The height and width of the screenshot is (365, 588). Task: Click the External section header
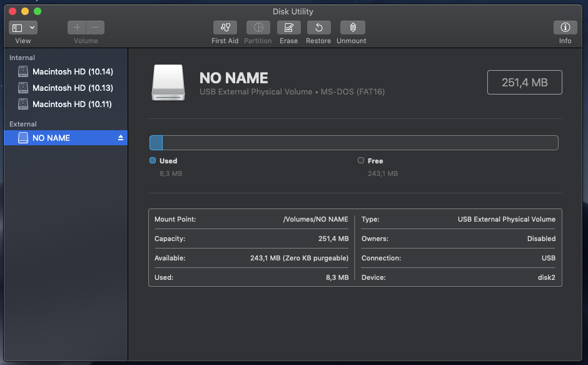tap(23, 124)
